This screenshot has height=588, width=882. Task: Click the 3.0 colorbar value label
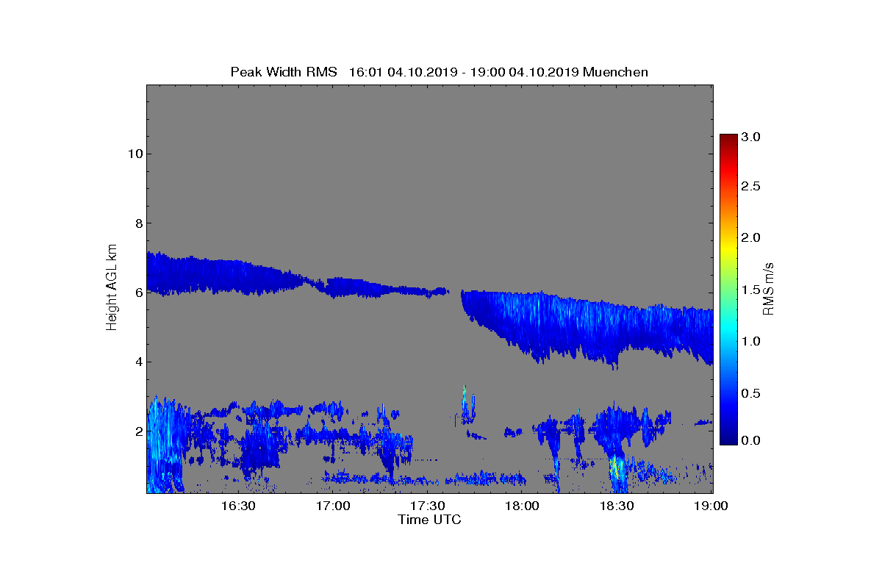click(750, 137)
